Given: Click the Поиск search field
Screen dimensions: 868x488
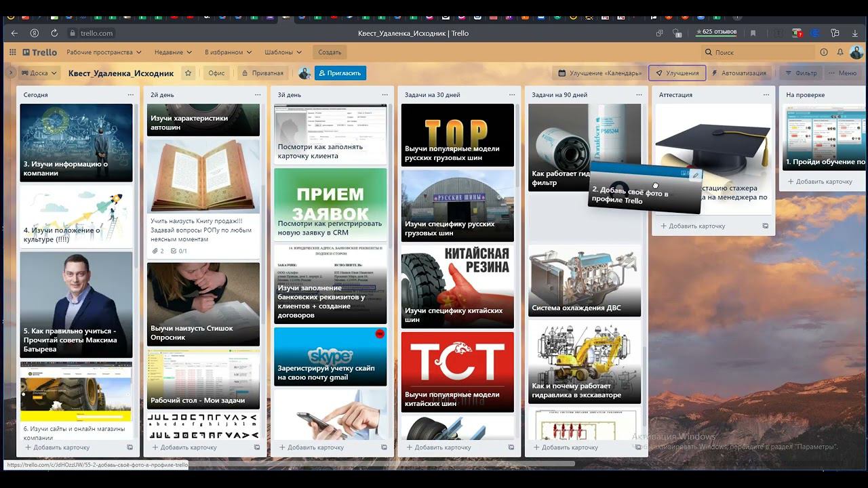Looking at the screenshot, I should [757, 52].
